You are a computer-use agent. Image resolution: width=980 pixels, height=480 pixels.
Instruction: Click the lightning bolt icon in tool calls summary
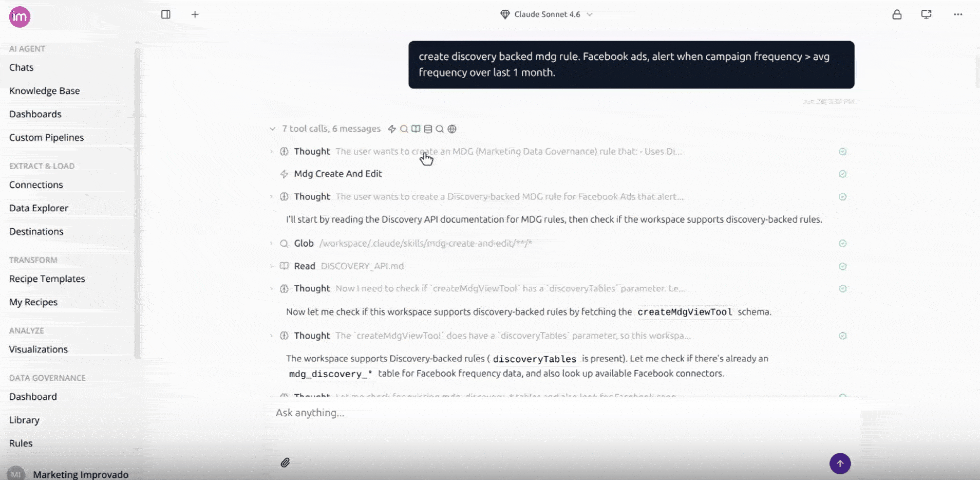point(392,129)
